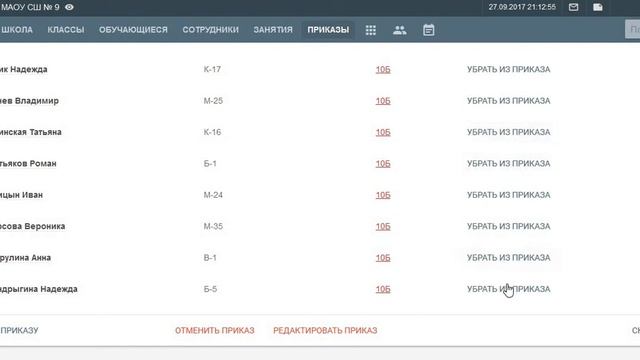The image size is (640, 360).
Task: Open class link 10Б in Вероника row
Action: (383, 227)
